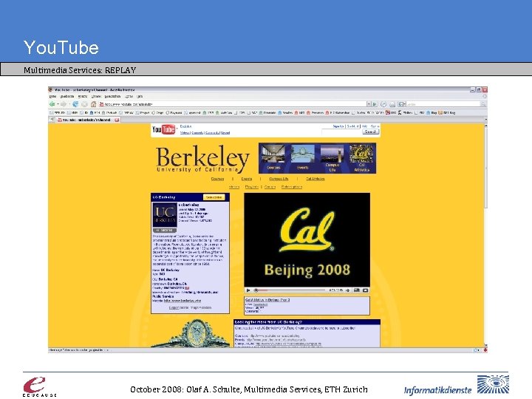The image size is (532, 399).
Task: Click the berkeley.edu website link
Action: pos(183,301)
